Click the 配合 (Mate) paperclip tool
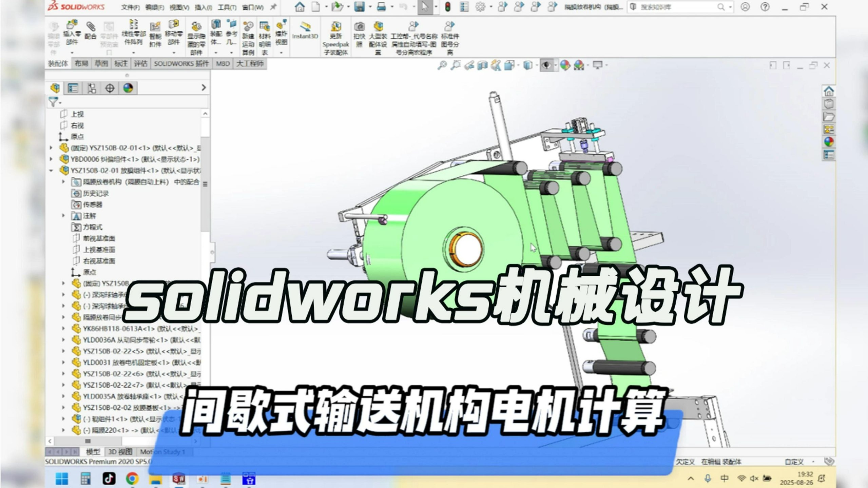Screen dimensions: 868x488 click(90, 31)
